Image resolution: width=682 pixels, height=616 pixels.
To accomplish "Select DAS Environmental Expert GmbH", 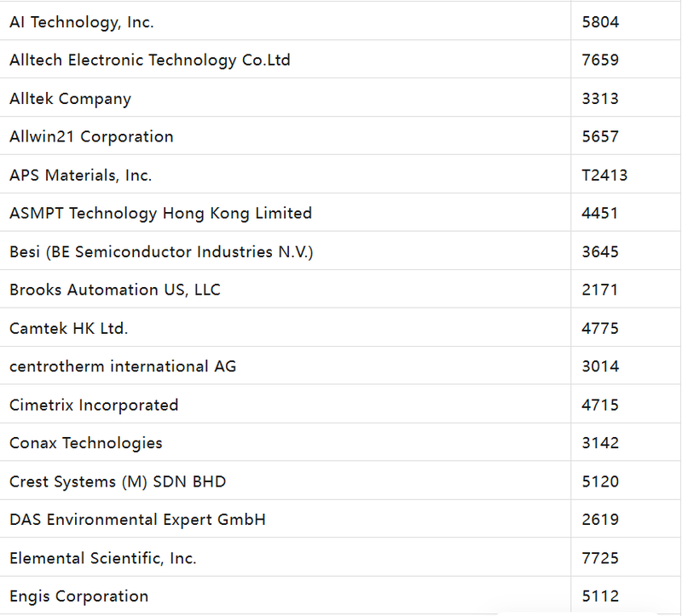I will point(138,520).
